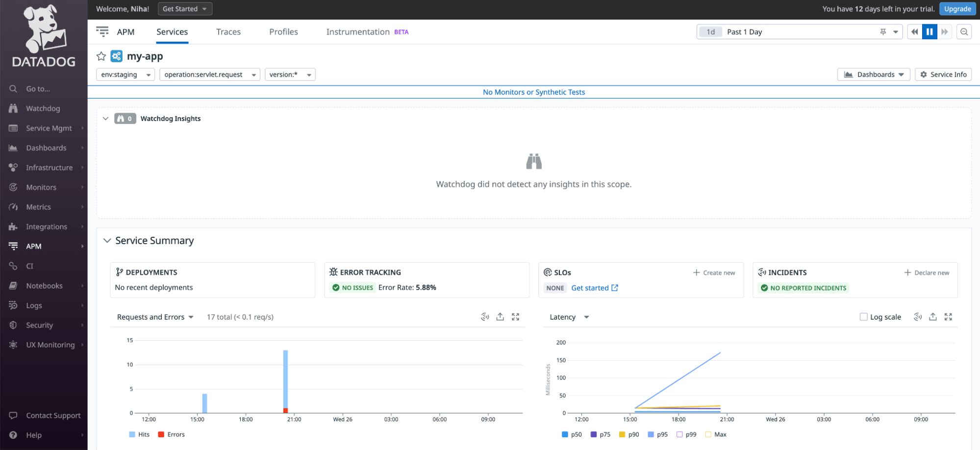
Task: Declare new incident
Action: (927, 273)
